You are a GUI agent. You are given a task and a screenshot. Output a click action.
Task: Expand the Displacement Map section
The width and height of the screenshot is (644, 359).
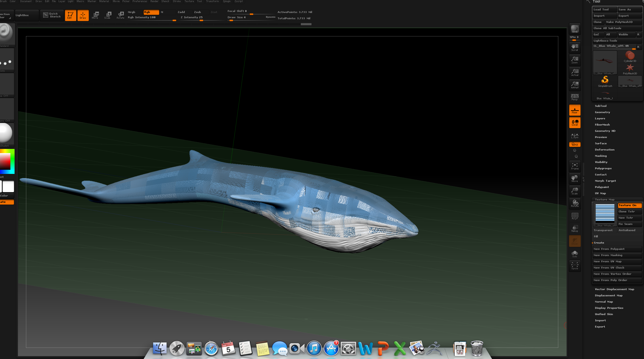click(x=608, y=296)
